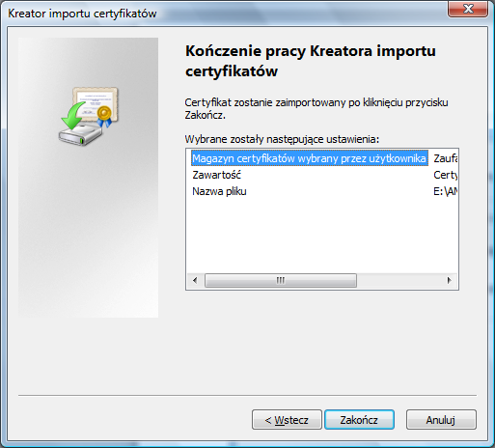Close the Kreator importu certyfikatów window
This screenshot has width=495, height=448.
[x=468, y=9]
